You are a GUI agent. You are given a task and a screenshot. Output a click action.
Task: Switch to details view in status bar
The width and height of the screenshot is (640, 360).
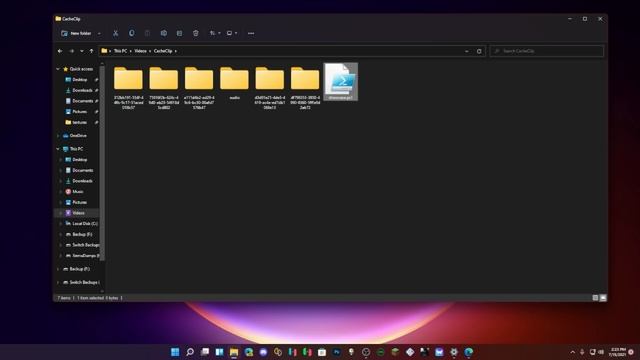click(x=595, y=298)
